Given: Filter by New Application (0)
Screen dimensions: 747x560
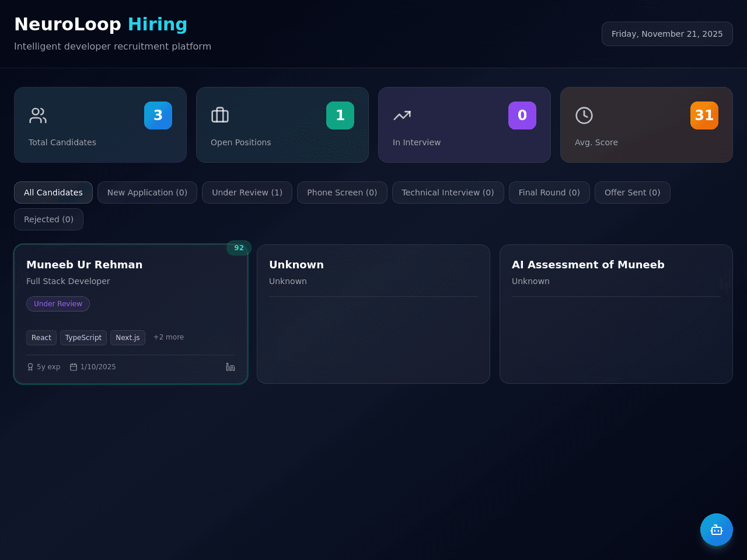Looking at the screenshot, I should click(x=147, y=192).
